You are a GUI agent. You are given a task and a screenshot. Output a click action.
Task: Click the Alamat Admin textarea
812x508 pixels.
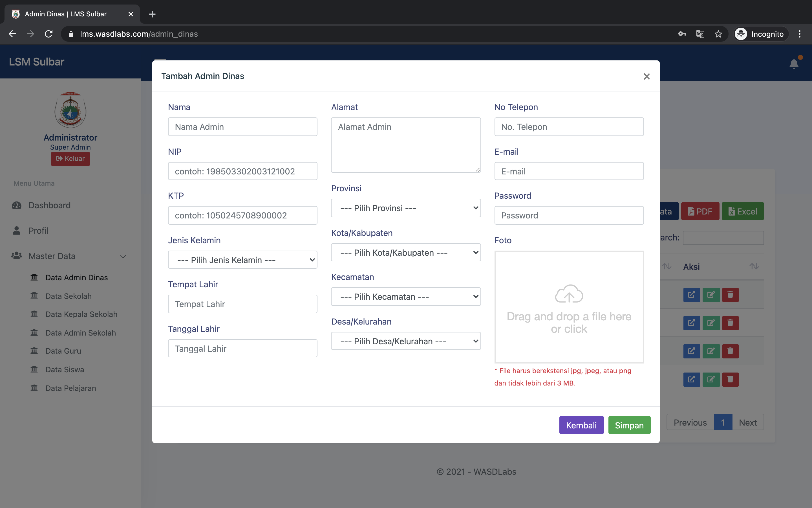click(406, 145)
